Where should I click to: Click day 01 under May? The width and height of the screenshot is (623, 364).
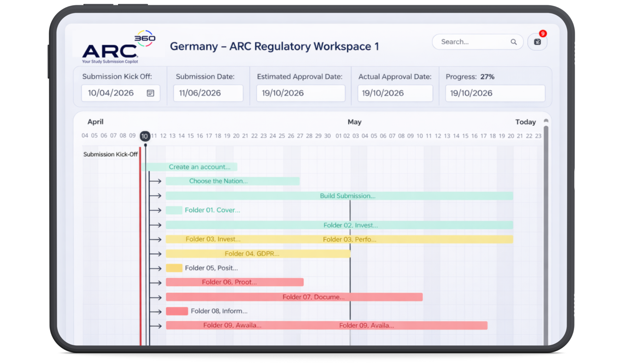click(x=338, y=136)
